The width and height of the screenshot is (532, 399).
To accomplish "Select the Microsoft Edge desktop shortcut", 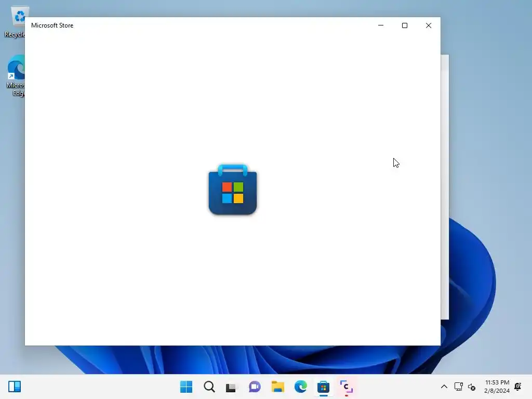I will point(16,75).
